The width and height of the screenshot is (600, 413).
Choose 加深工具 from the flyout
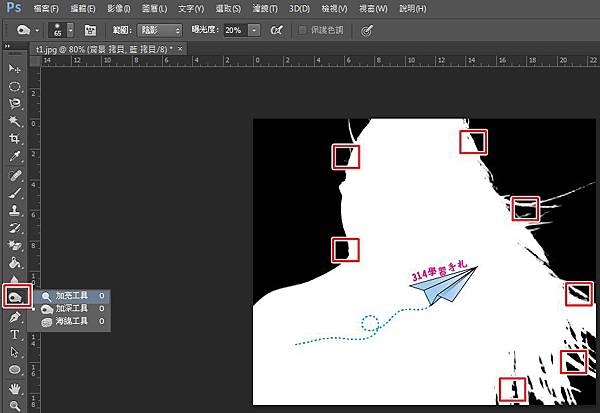[70, 309]
